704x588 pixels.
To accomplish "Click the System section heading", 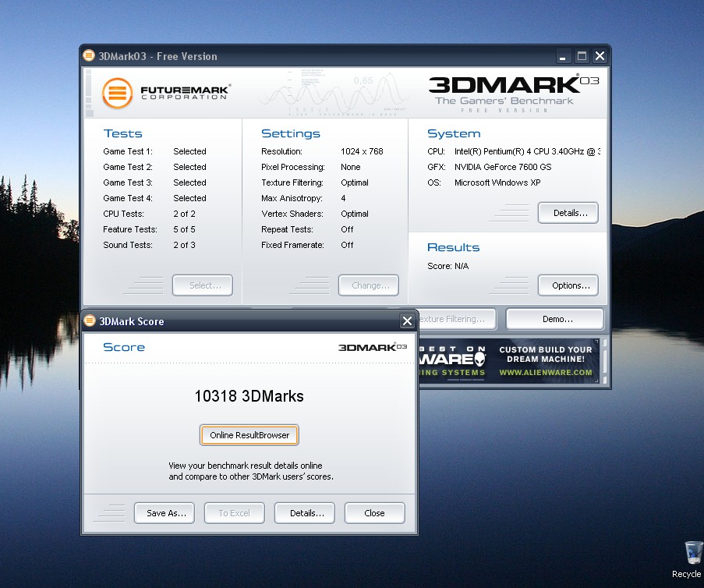I will 454,133.
